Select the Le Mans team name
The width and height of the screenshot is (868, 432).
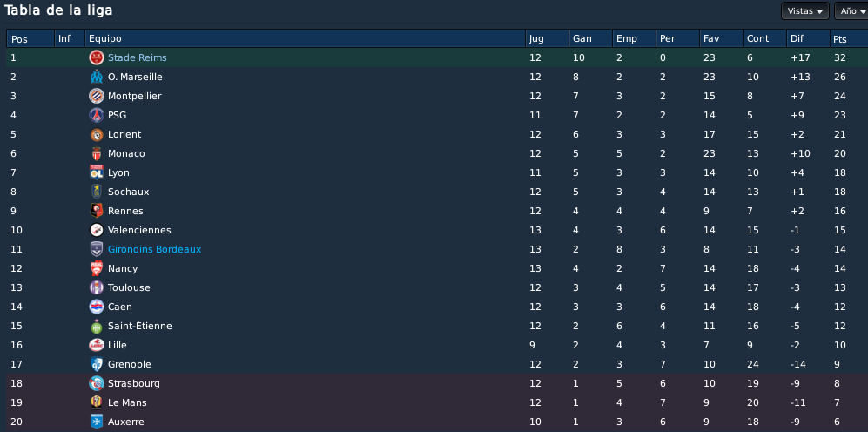127,402
